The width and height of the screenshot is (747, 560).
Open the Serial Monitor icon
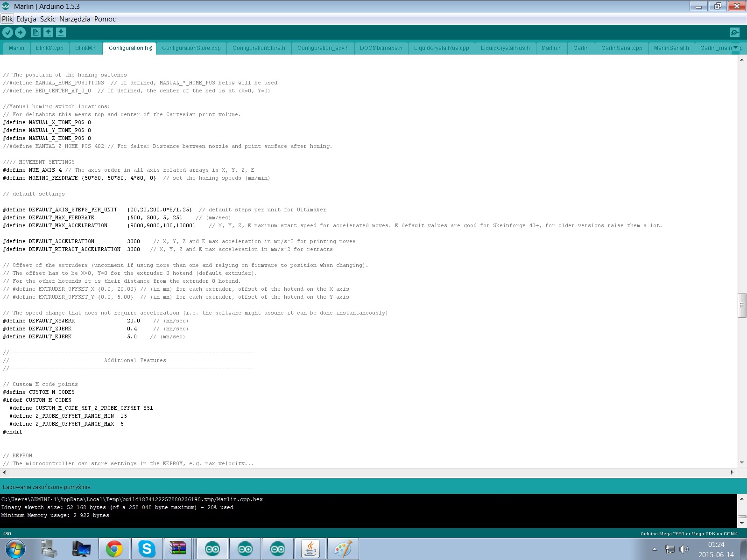734,32
